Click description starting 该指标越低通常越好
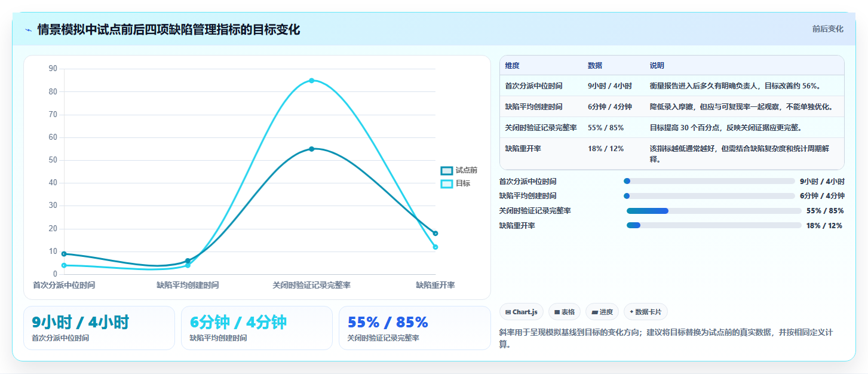 pos(740,154)
